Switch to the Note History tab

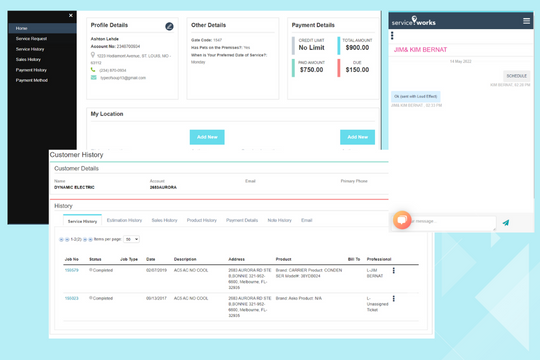pyautogui.click(x=279, y=220)
